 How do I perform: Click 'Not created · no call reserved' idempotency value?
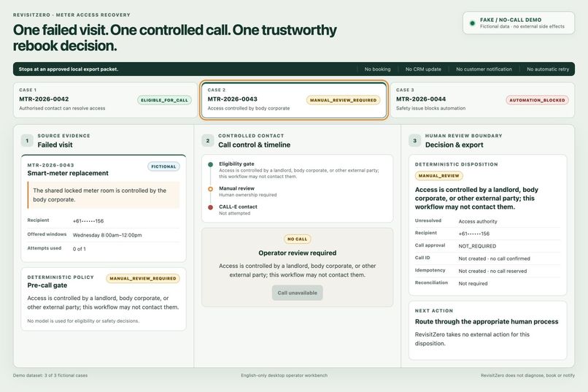pos(492,271)
